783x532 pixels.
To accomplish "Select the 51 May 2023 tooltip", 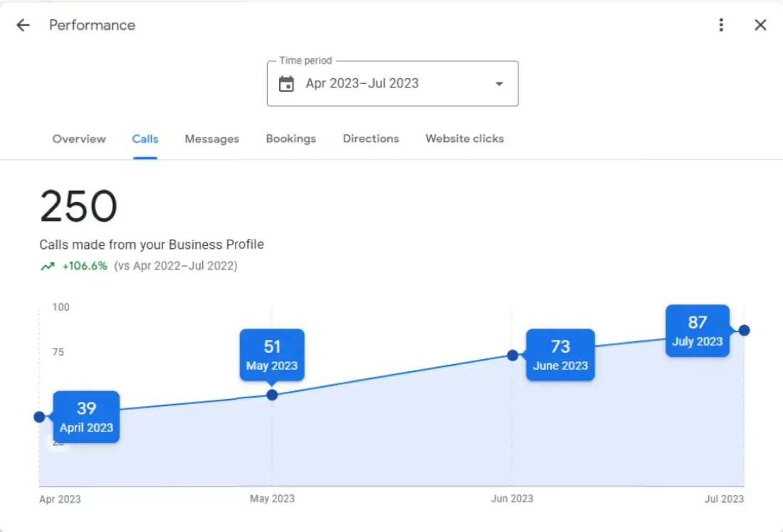I will pos(272,355).
